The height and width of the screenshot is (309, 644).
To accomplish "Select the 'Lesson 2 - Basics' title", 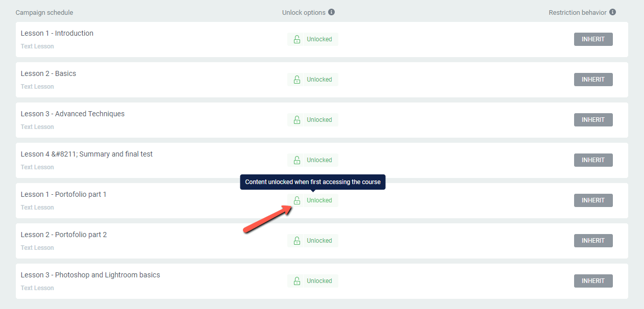I will tap(48, 73).
